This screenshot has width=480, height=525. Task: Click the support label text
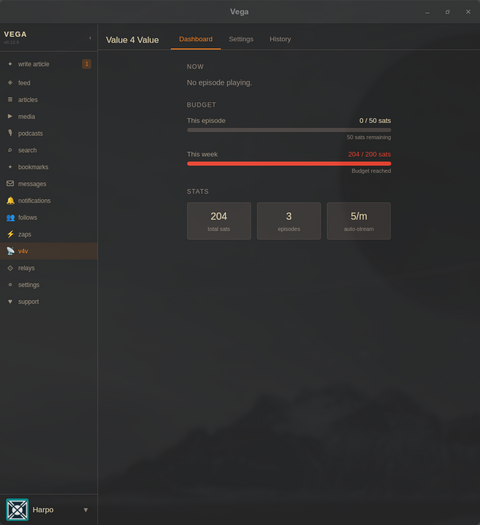[28, 302]
